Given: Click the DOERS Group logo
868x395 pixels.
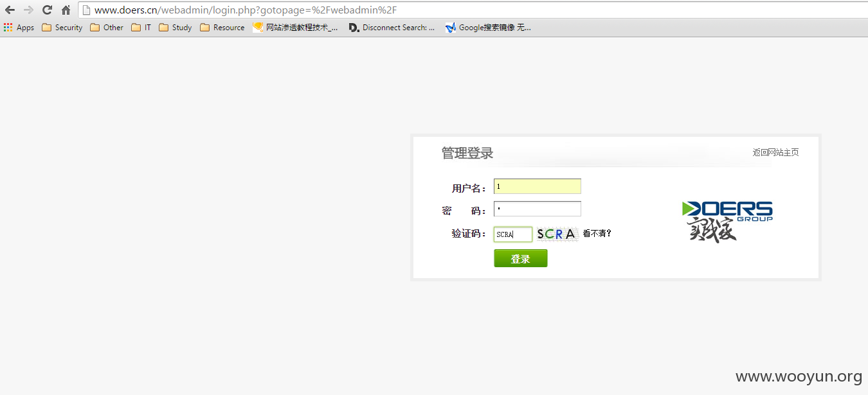Looking at the screenshot, I should [x=727, y=222].
